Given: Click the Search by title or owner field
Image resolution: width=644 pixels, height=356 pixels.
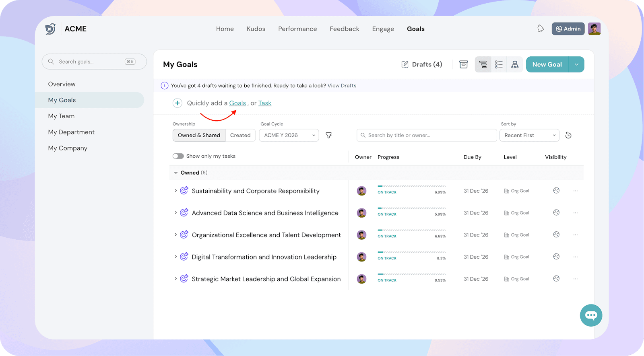Looking at the screenshot, I should coord(427,136).
